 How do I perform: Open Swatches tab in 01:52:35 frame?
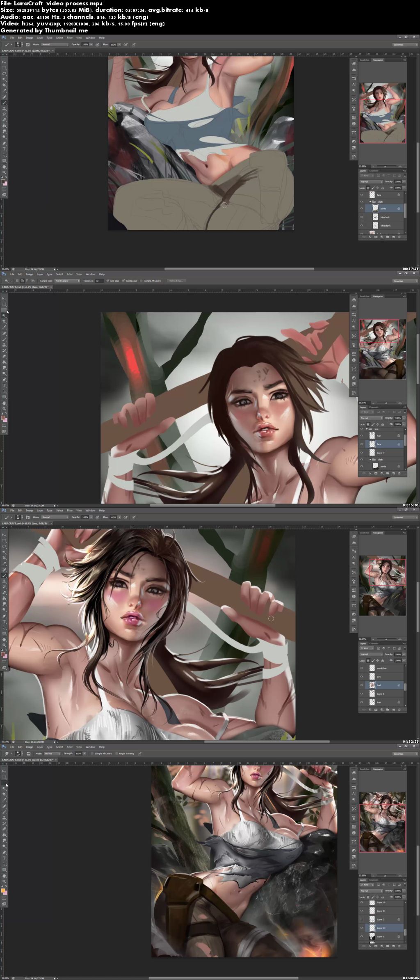pos(364,533)
